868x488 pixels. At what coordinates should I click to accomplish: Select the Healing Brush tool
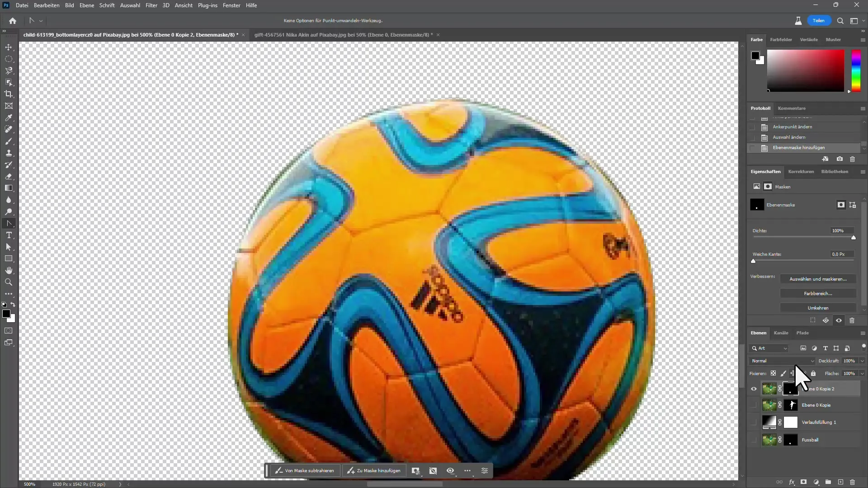9,130
